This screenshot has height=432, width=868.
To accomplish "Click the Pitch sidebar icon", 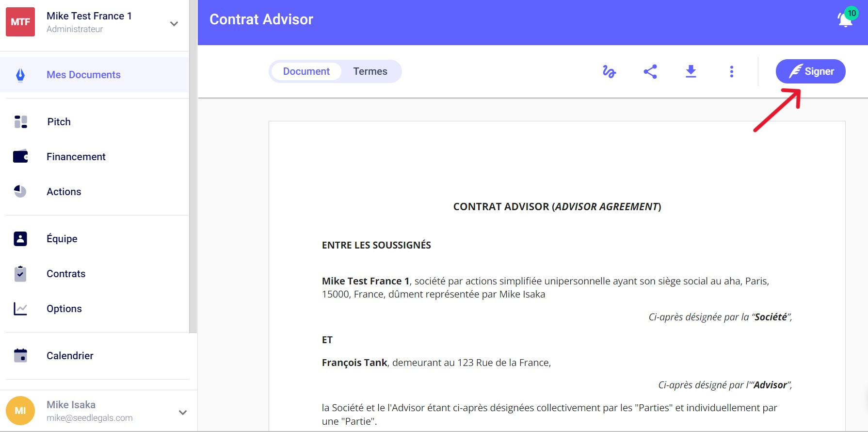I will tap(20, 122).
